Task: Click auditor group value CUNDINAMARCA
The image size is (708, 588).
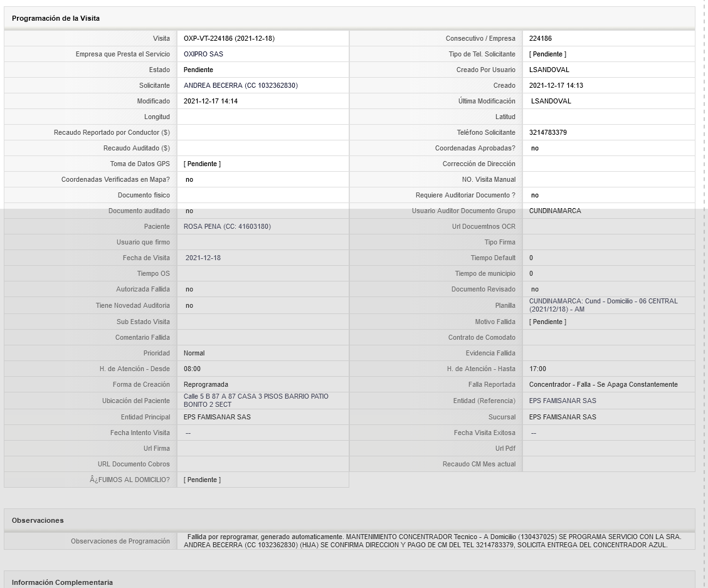Action: 555,211
